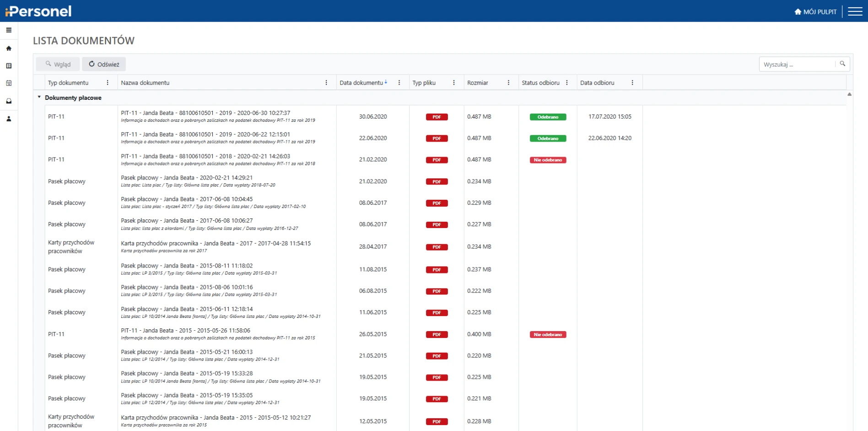Open the hamburger menu in top-right header

(x=855, y=11)
